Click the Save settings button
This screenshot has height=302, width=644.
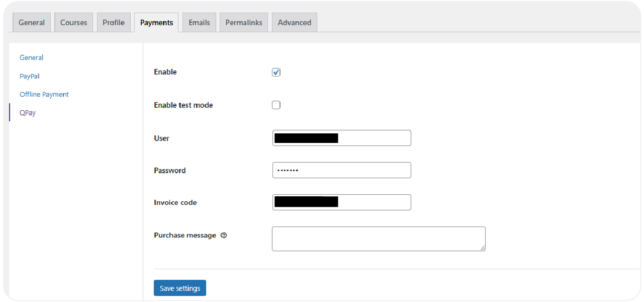tap(179, 288)
